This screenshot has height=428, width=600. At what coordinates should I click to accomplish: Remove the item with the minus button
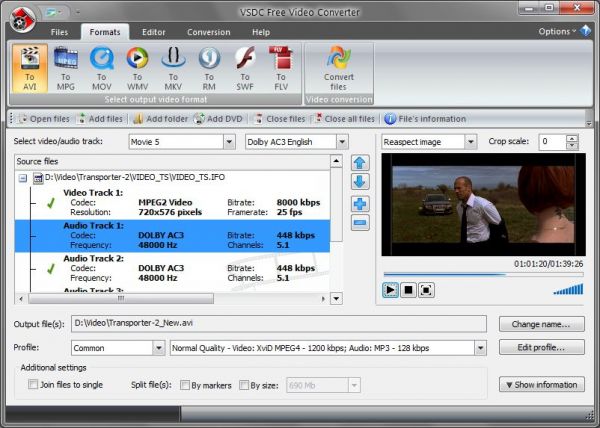[x=361, y=223]
